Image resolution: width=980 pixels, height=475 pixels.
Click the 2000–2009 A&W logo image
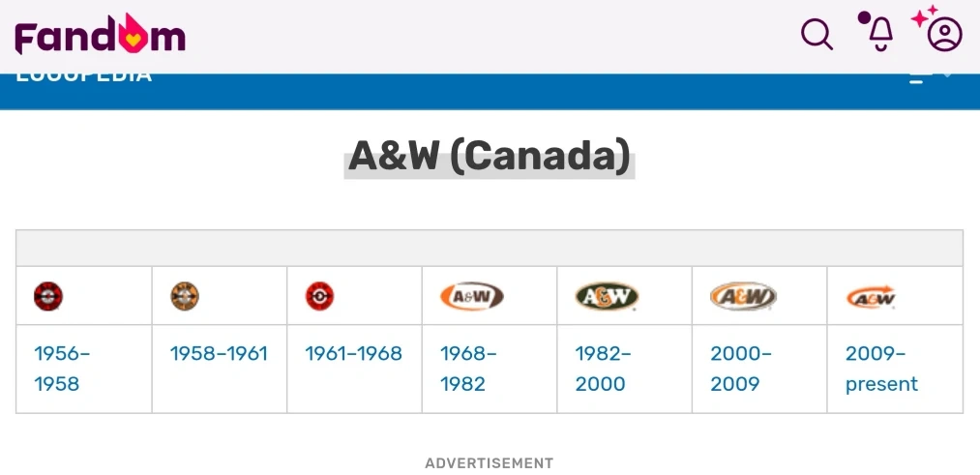pyautogui.click(x=743, y=296)
